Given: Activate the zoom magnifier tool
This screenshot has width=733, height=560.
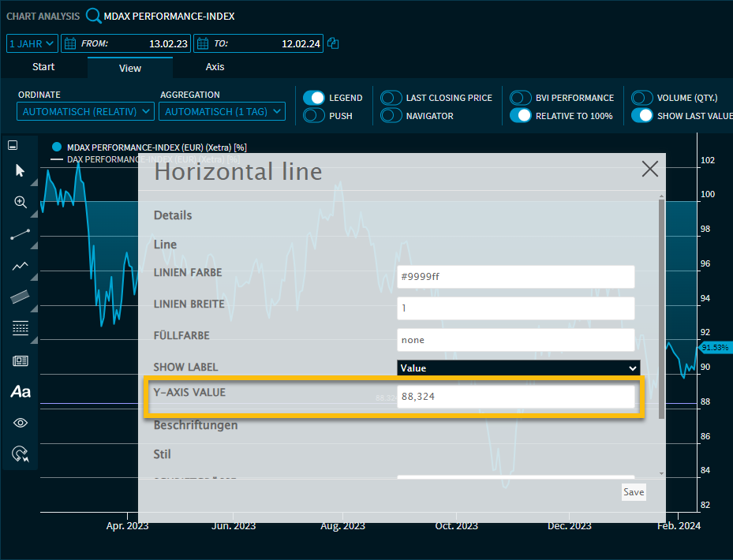Looking at the screenshot, I should point(21,202).
